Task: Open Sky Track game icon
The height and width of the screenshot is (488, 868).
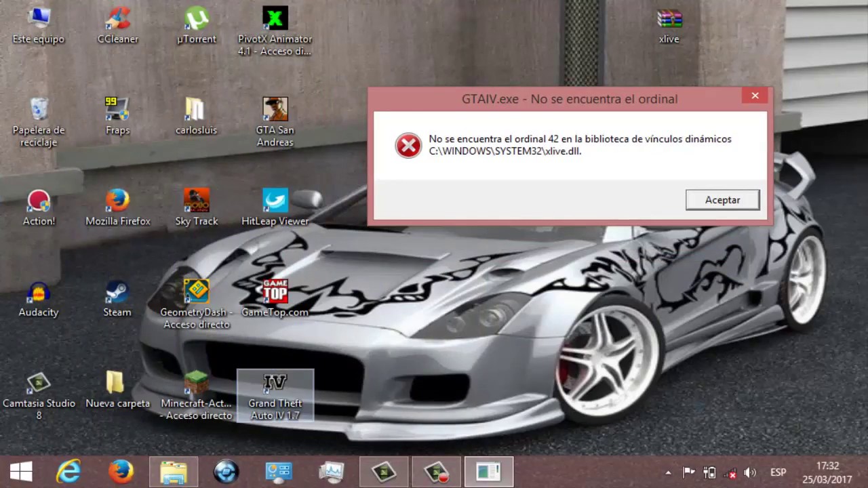Action: click(197, 207)
